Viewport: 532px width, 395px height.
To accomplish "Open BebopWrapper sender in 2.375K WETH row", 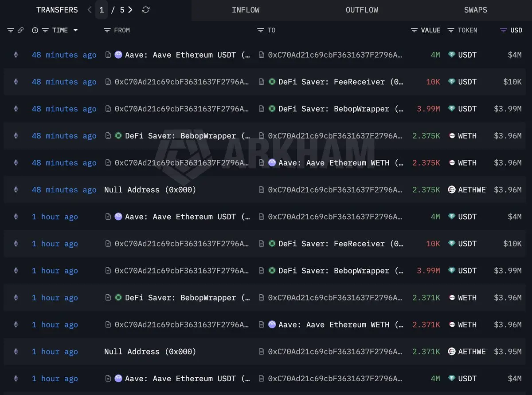I will point(187,136).
